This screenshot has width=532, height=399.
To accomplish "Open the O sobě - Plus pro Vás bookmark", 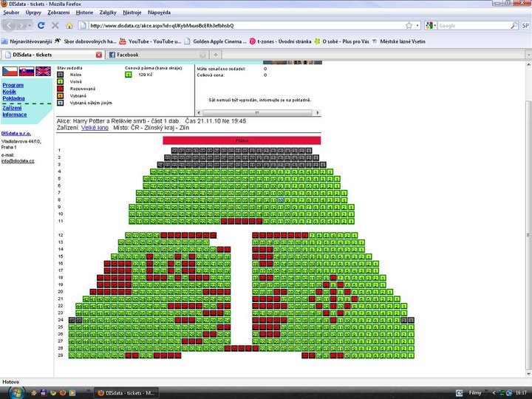I will (x=341, y=41).
